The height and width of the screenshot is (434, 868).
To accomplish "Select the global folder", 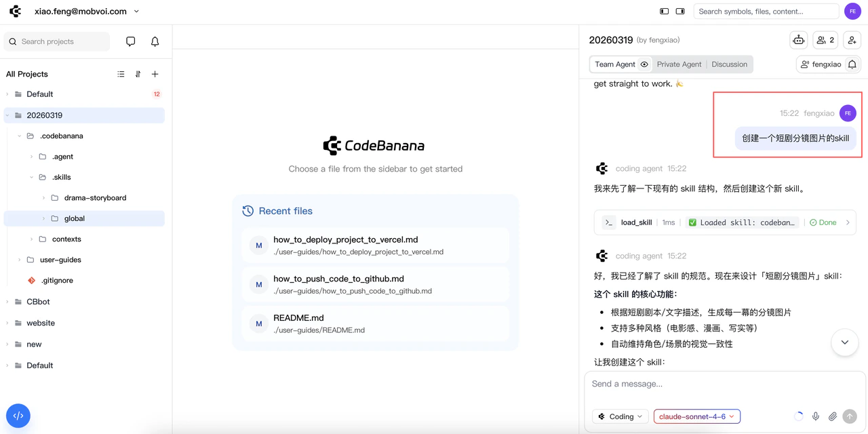I will (84, 218).
